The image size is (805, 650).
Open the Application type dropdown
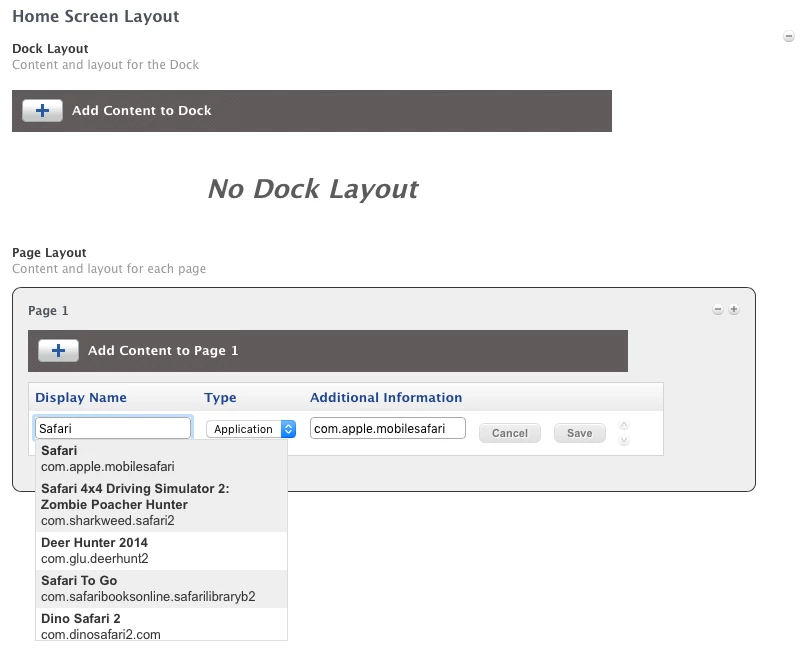(251, 429)
